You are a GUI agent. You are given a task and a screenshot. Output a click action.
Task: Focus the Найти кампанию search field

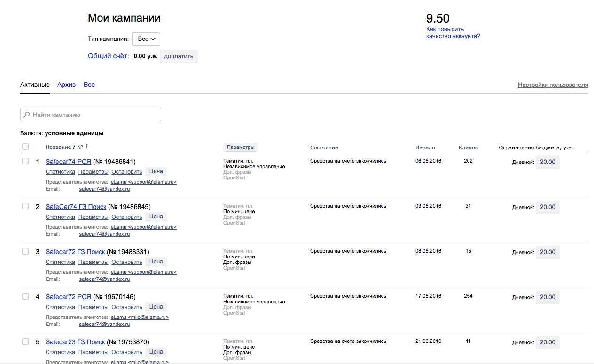click(x=91, y=115)
